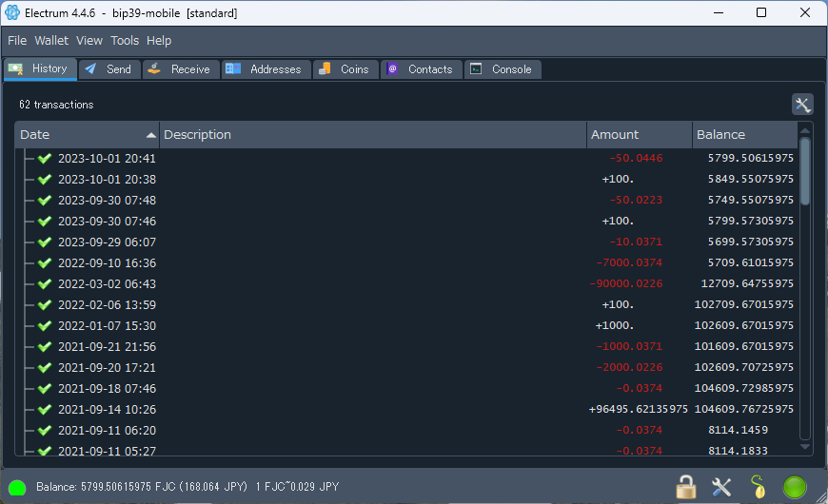Click the amount -50.0446
Image resolution: width=828 pixels, height=504 pixels.
pos(636,158)
